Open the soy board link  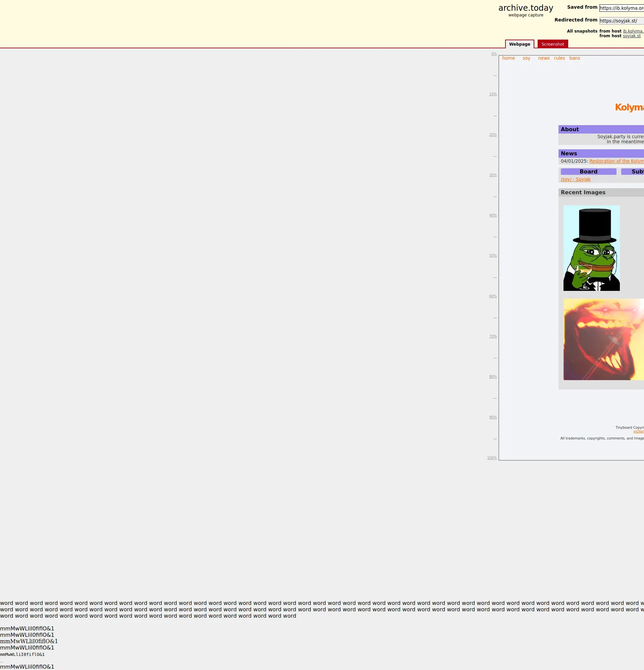(x=526, y=58)
